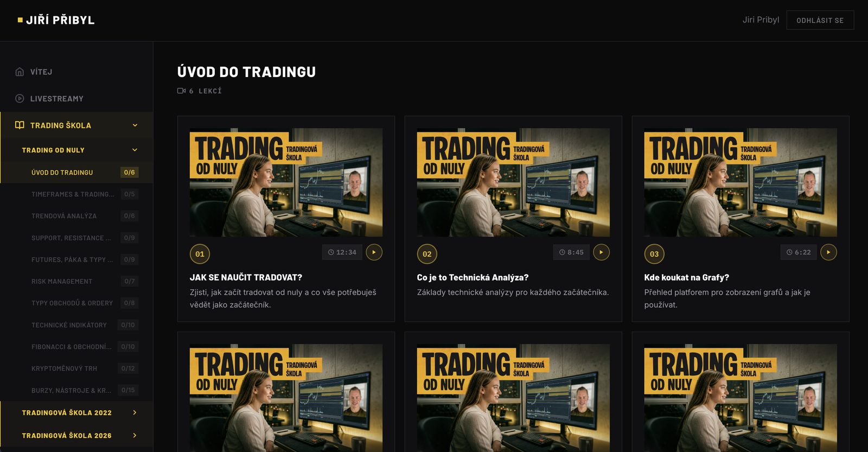Click the 03 lesson number badge

(654, 254)
